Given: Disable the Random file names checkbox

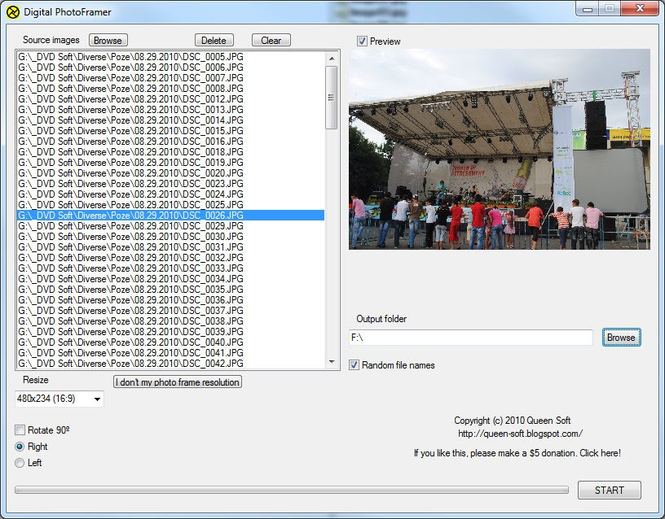Looking at the screenshot, I should click(x=355, y=365).
